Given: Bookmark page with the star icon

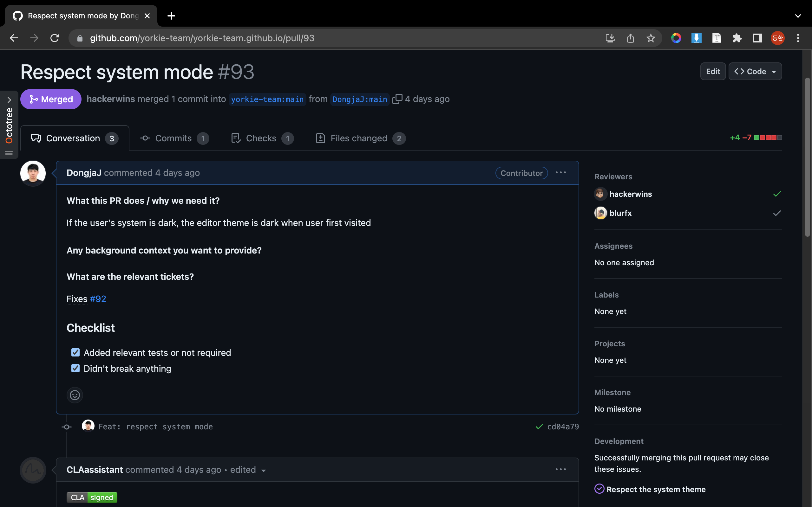Looking at the screenshot, I should (x=651, y=38).
